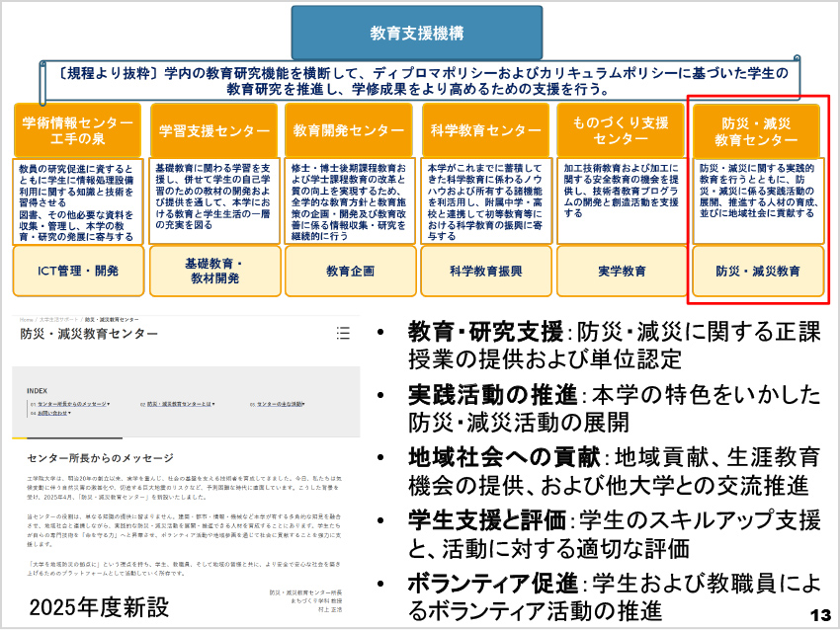Select the 基礎教育・教材開発 label box
This screenshot has width=840, height=630.
click(213, 271)
